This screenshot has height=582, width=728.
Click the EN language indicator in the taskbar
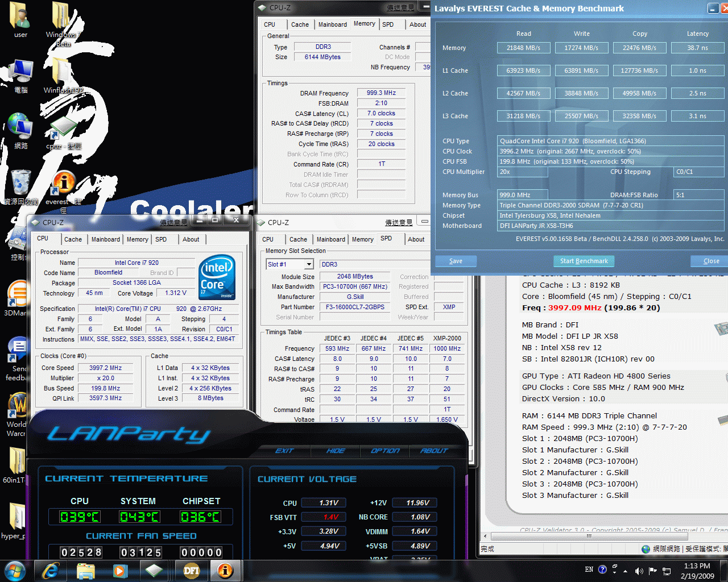pos(589,569)
